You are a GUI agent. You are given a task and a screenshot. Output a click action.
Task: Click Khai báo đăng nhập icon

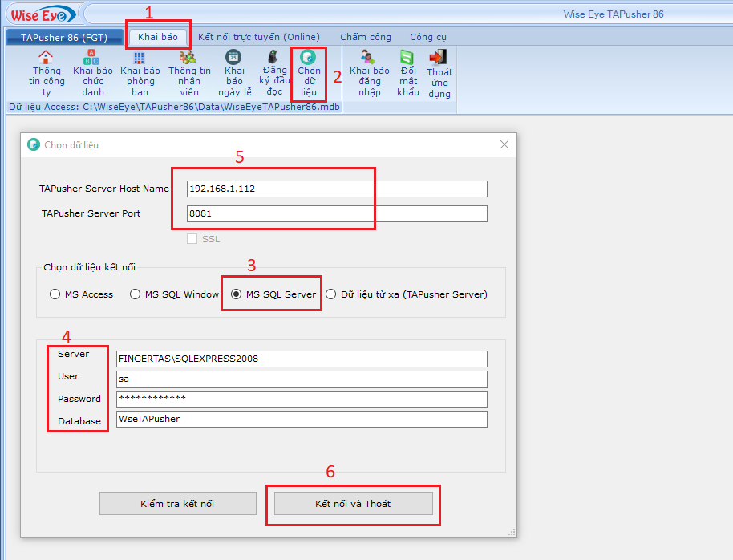[x=369, y=58]
